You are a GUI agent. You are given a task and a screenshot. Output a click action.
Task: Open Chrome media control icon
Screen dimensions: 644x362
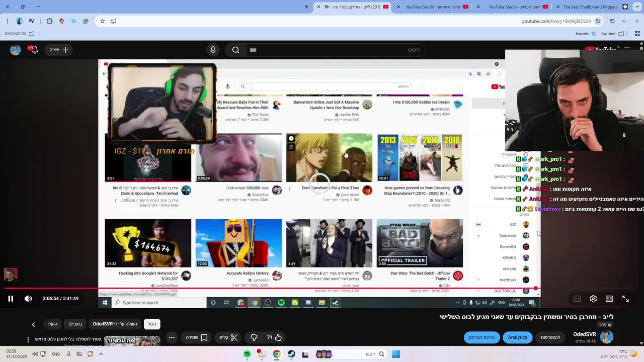pos(32,21)
